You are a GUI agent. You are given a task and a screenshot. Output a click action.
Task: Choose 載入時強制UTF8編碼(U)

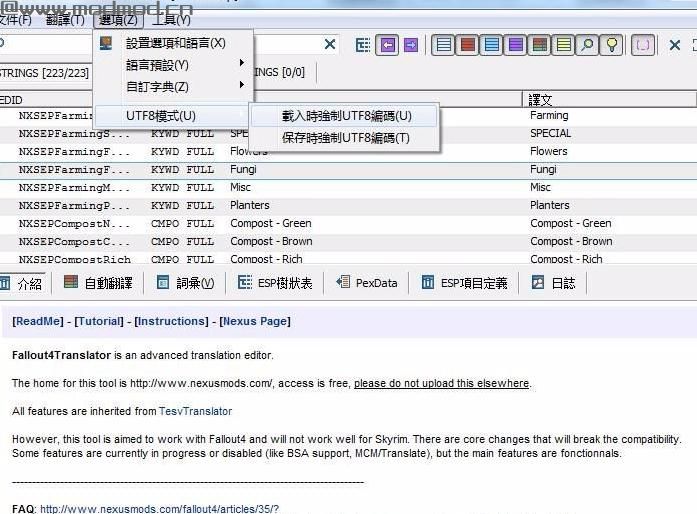pyautogui.click(x=344, y=116)
